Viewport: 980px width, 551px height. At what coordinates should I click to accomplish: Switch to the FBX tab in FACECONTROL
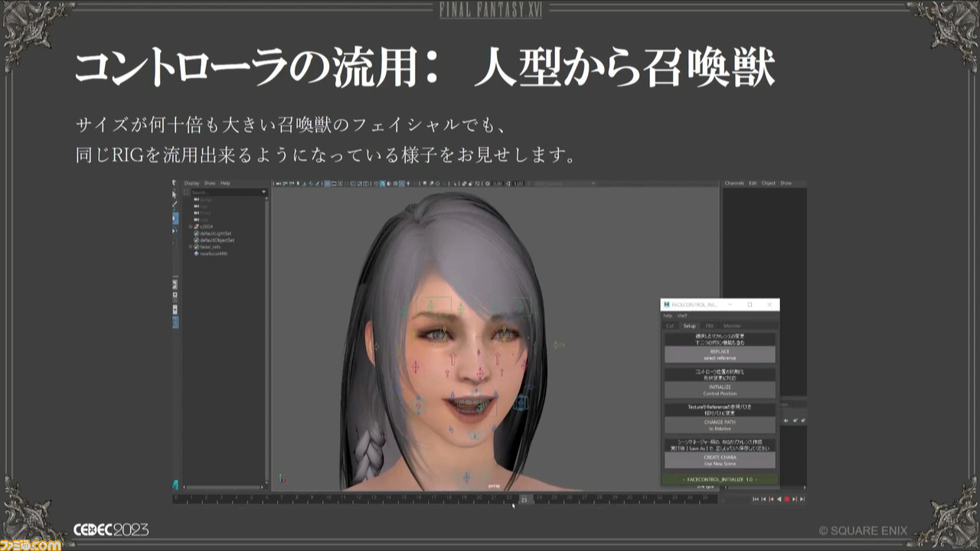[x=709, y=326]
